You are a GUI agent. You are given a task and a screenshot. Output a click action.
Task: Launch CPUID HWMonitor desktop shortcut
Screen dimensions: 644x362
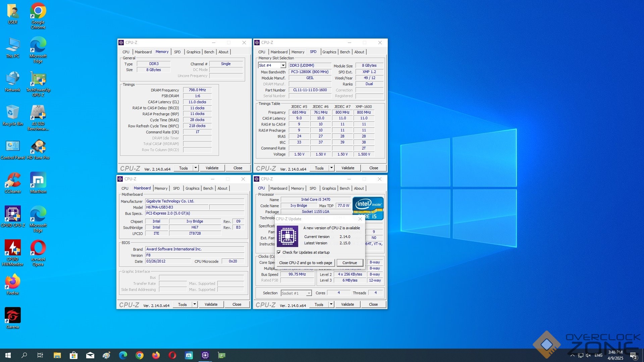[x=13, y=253]
